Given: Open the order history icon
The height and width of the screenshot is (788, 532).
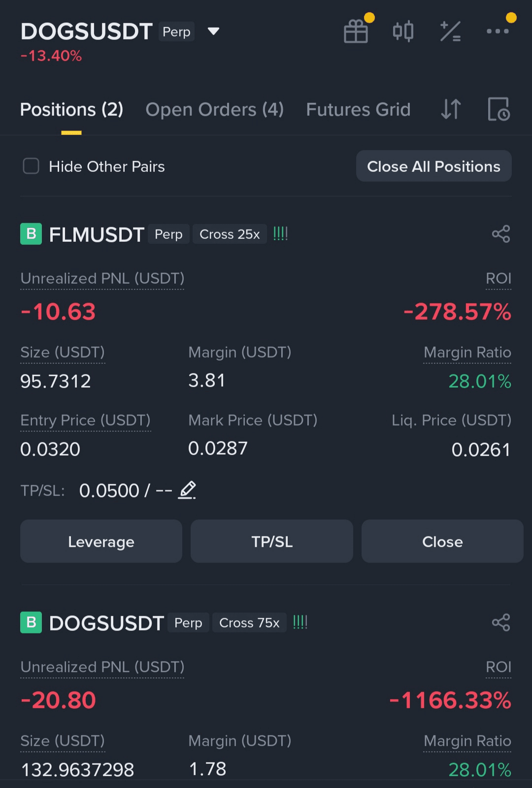Looking at the screenshot, I should point(499,109).
